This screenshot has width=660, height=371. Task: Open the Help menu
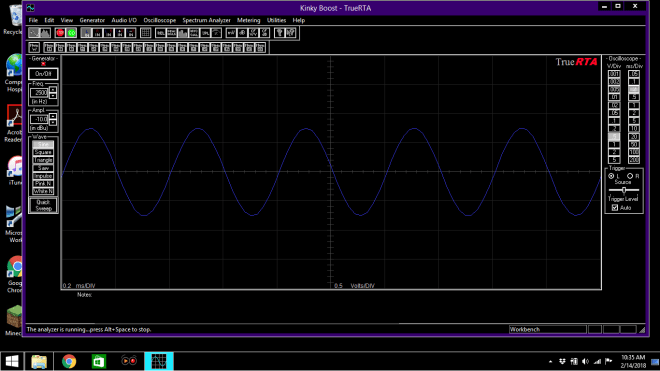[298, 20]
